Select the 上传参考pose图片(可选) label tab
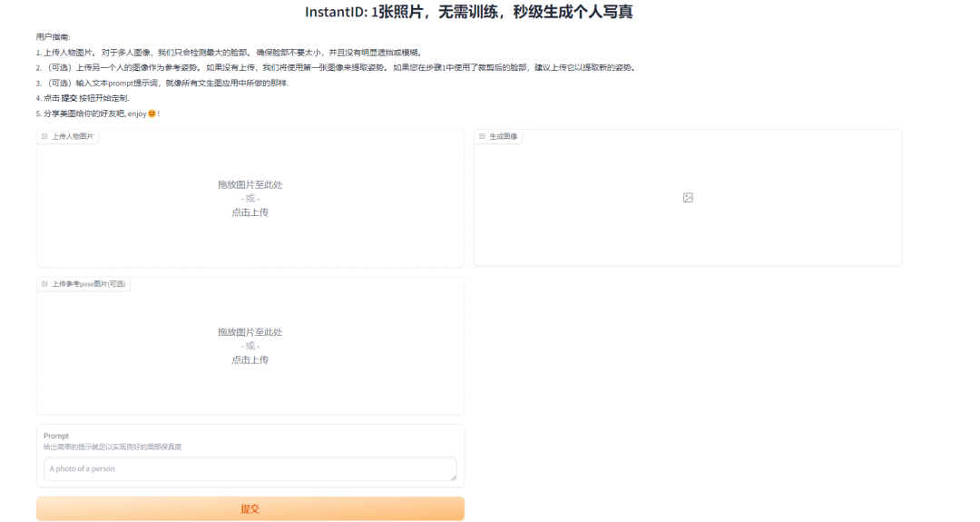The image size is (980, 522). pyautogui.click(x=88, y=284)
